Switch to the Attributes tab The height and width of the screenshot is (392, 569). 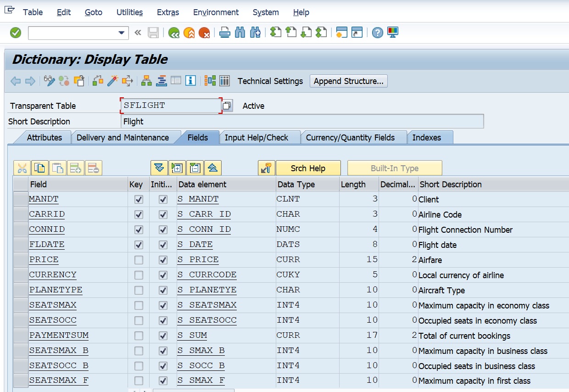click(45, 137)
